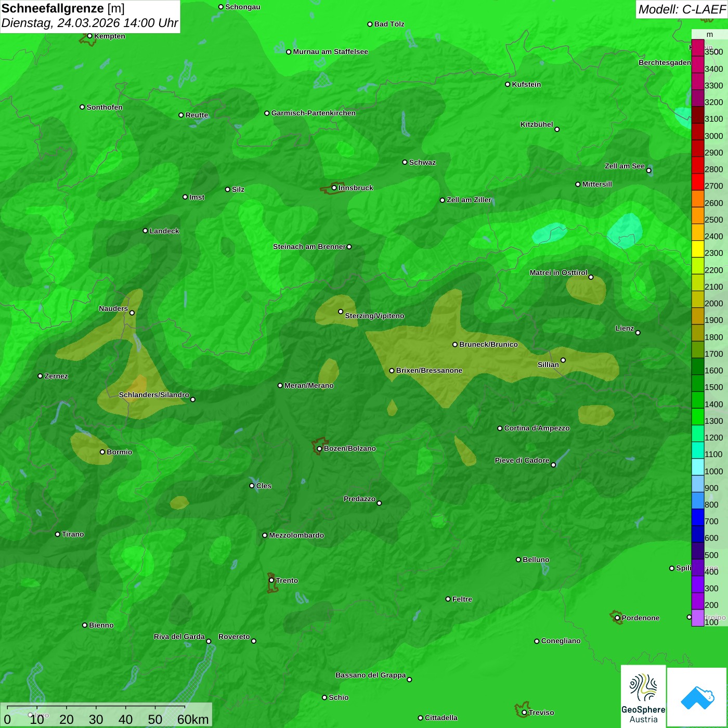Select the Pordenone city marker dot
Viewport: 728px width, 728px height.
pyautogui.click(x=617, y=618)
